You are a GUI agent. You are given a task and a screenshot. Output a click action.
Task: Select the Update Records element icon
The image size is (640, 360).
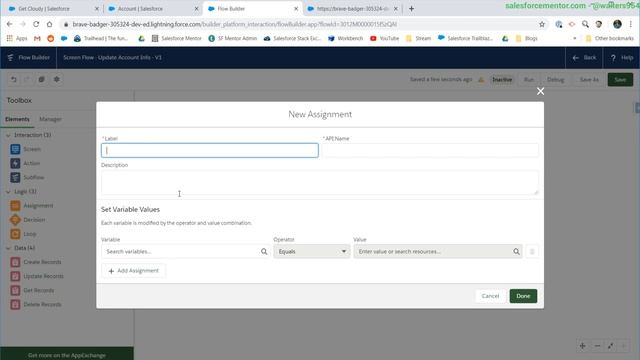[x=15, y=276]
